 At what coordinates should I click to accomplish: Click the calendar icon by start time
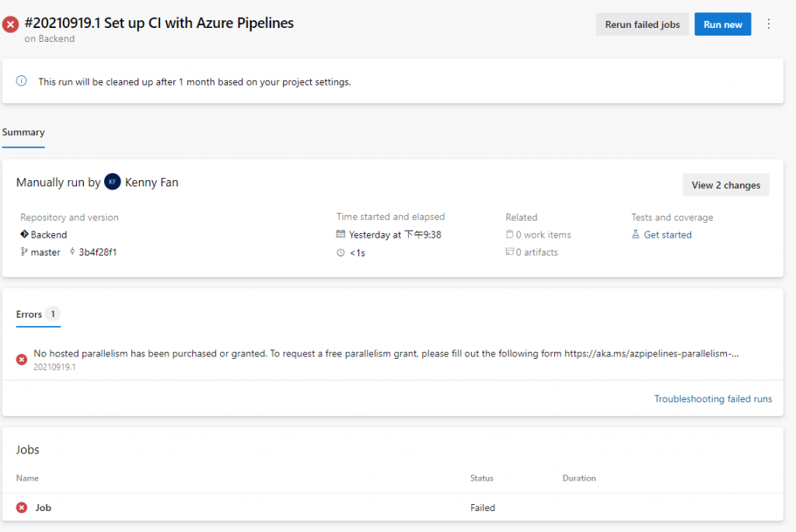(x=340, y=235)
